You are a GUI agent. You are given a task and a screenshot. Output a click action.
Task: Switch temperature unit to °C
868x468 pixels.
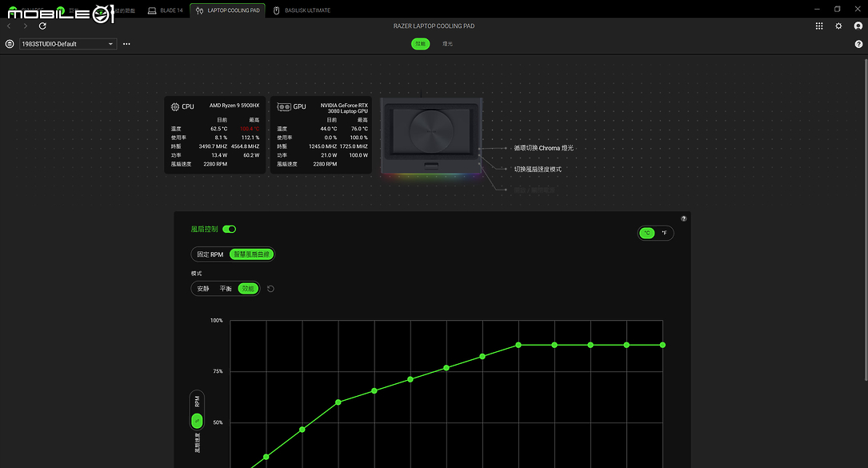click(x=647, y=233)
